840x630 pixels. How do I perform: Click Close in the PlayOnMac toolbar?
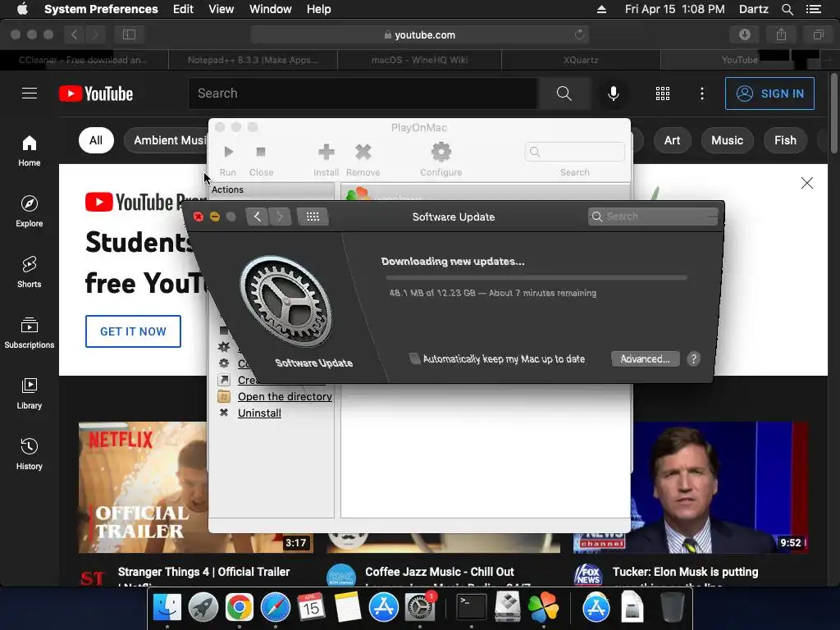tap(262, 160)
